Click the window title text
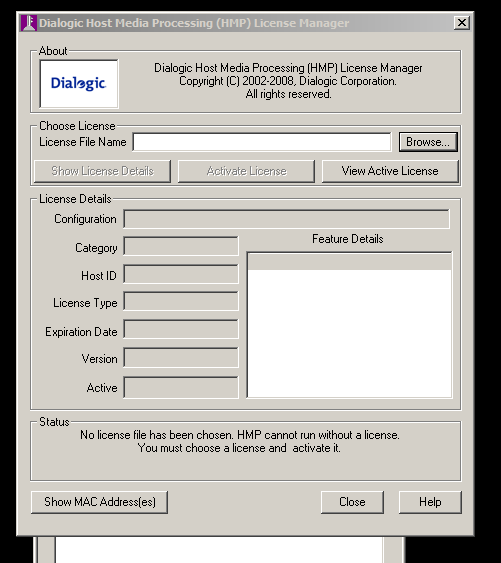Viewport: 501px width, 563px height. (x=194, y=23)
